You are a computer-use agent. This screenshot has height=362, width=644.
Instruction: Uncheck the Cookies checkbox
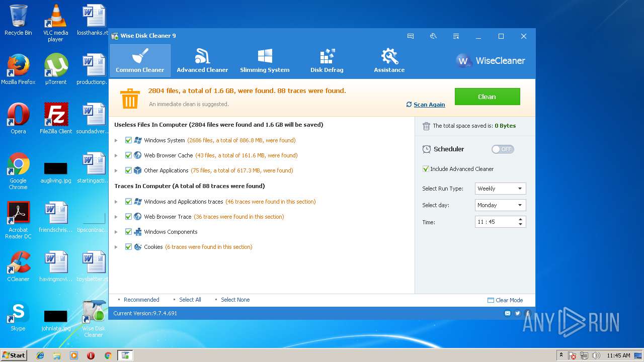128,247
